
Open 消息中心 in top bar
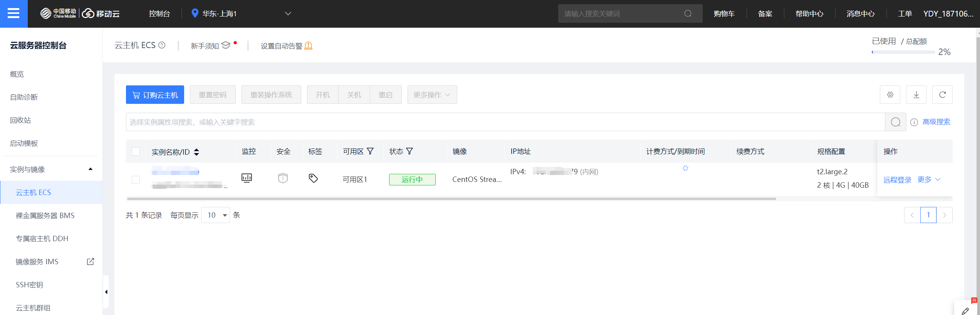coord(861,13)
